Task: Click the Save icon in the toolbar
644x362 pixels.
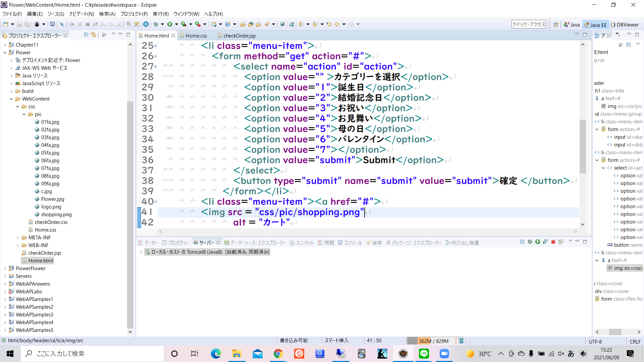Action: click(x=19, y=24)
